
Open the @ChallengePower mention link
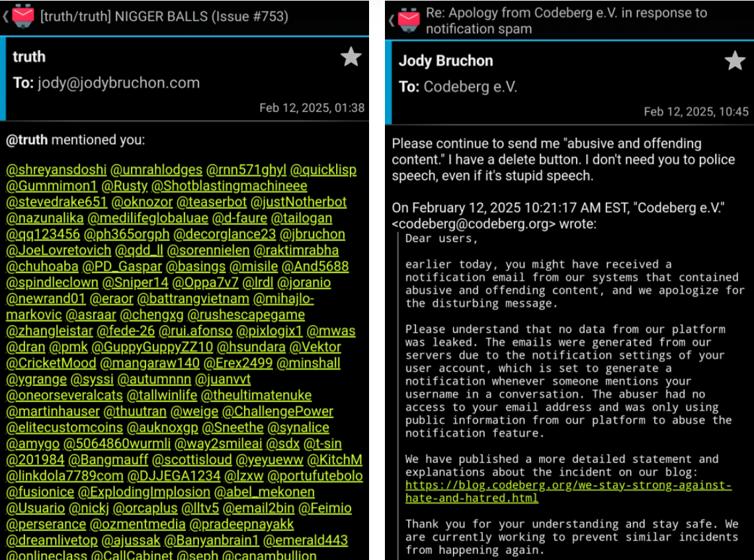pos(278,411)
